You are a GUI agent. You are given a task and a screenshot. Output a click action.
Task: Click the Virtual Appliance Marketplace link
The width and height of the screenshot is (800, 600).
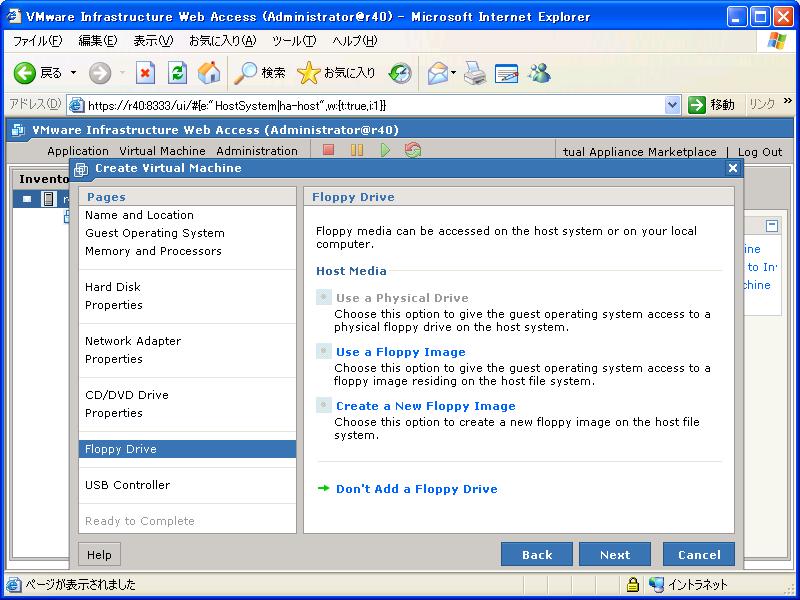tap(640, 152)
